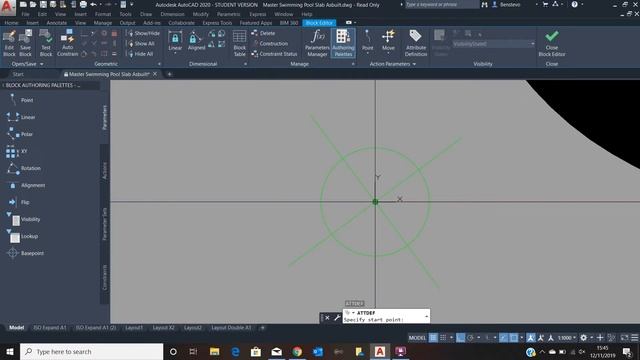640x360 pixels.
Task: Toggle object snap tracking in status bar
Action: [504, 338]
